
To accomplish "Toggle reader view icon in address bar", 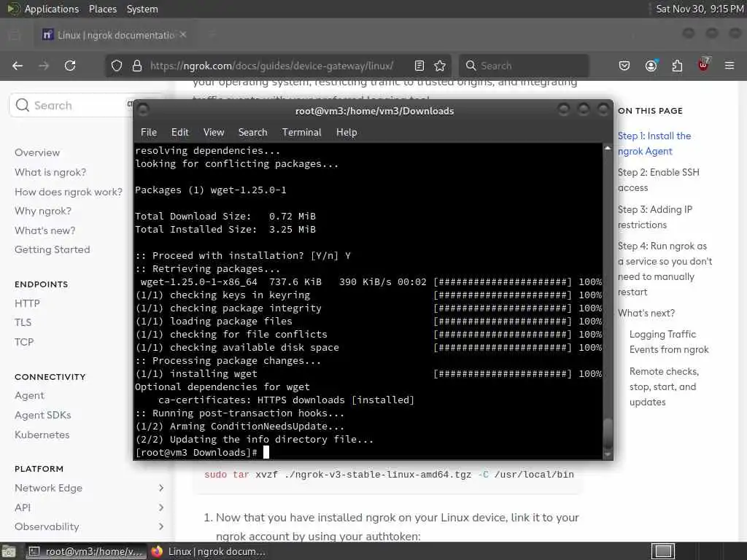I will click(x=419, y=66).
